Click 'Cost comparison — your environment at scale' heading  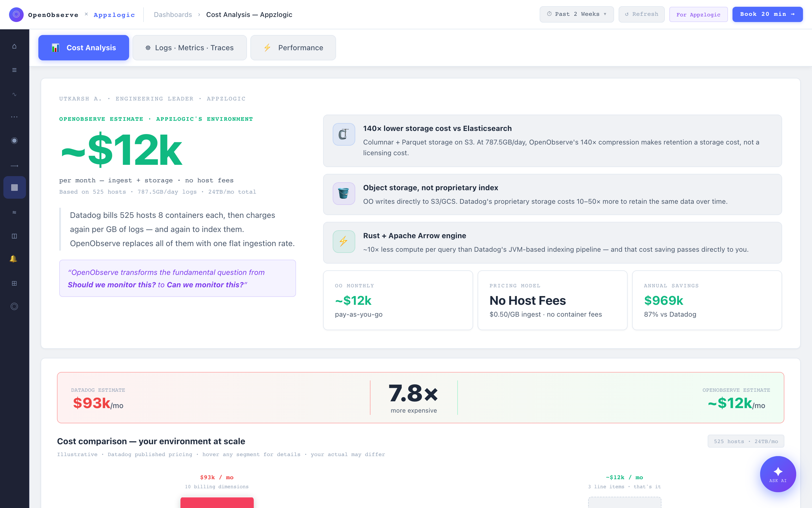coord(151,441)
